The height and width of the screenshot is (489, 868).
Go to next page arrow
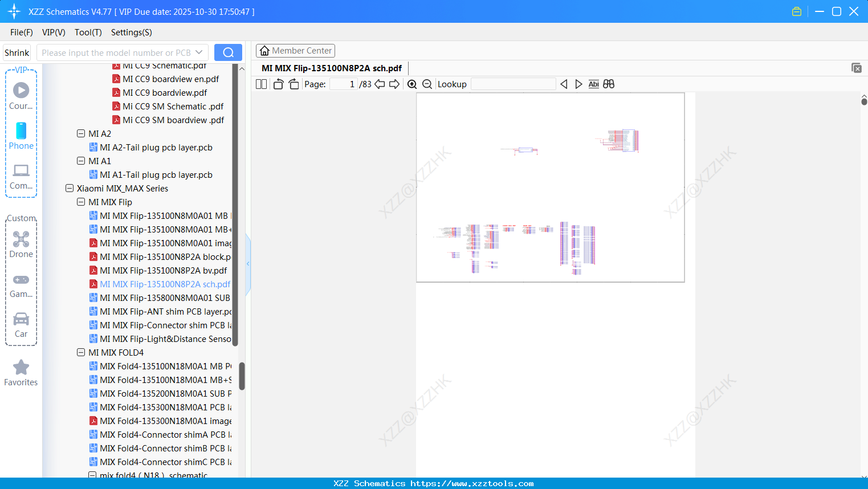[394, 84]
